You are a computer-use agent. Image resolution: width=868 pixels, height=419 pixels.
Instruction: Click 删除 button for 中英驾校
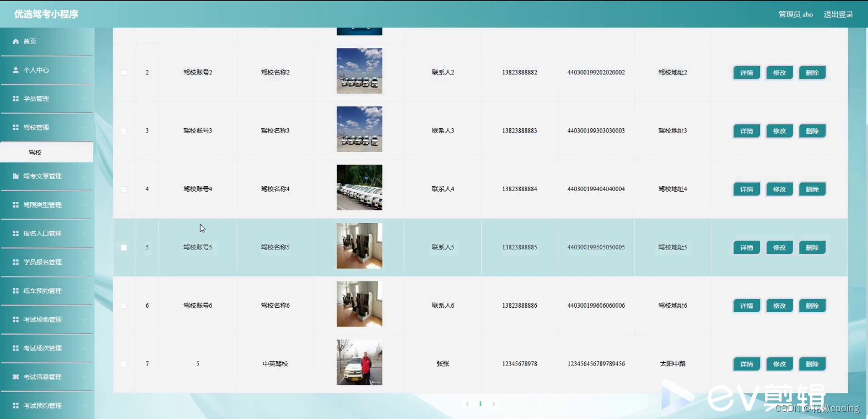coord(812,364)
